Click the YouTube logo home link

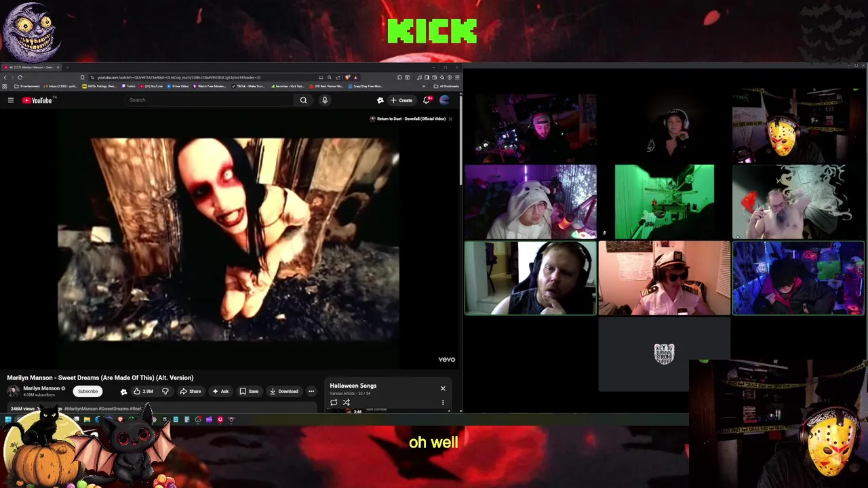[x=37, y=100]
